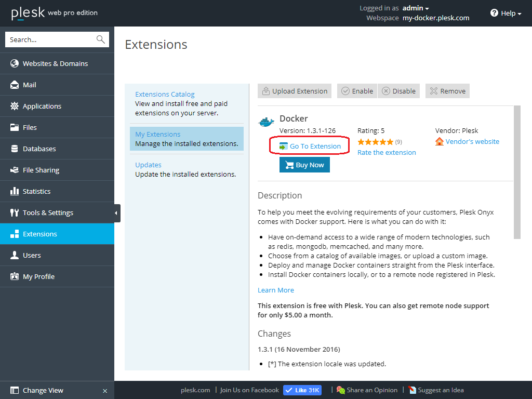Click the Facebook Like 31K button
Image resolution: width=532 pixels, height=399 pixels.
[x=302, y=390]
